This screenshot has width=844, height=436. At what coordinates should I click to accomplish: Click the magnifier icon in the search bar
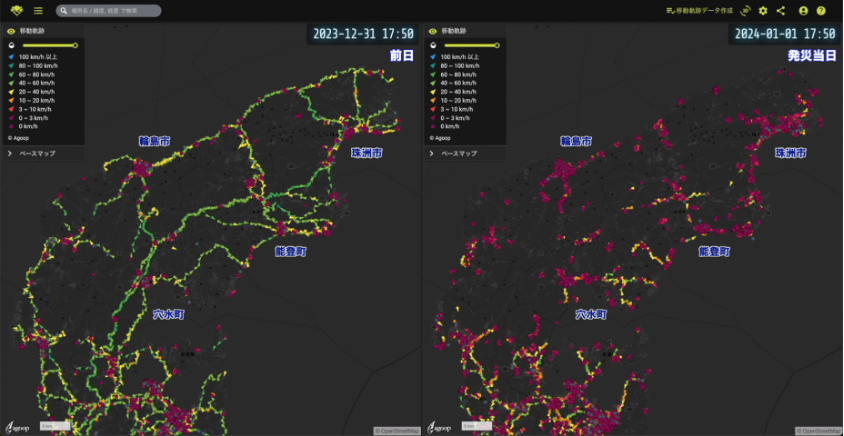tap(65, 11)
